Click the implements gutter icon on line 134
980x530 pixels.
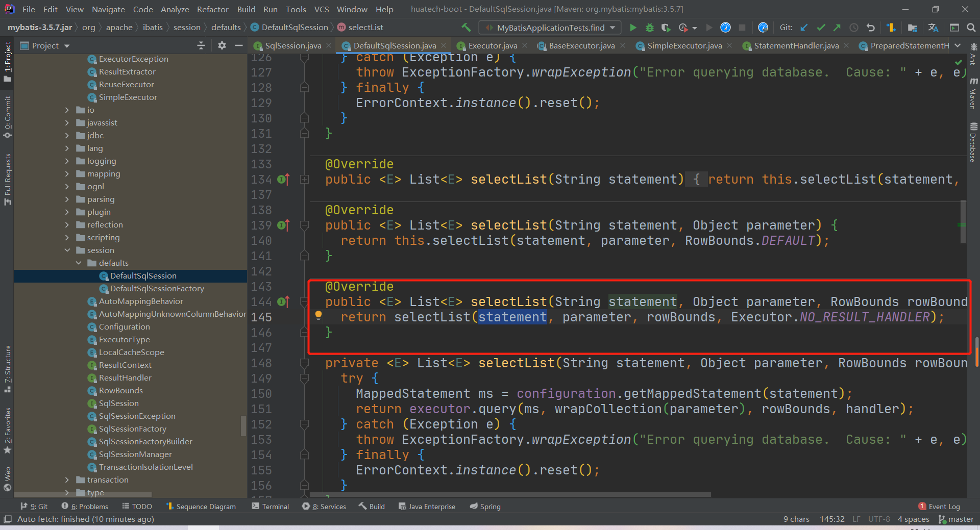(x=284, y=179)
